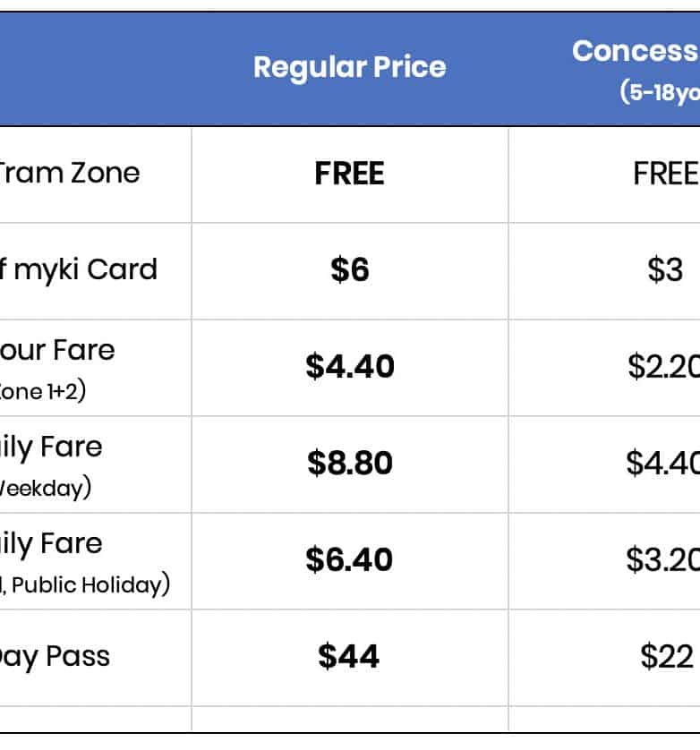
Task: Select the Zone 1+2 hour fare label
Action: coord(43,392)
